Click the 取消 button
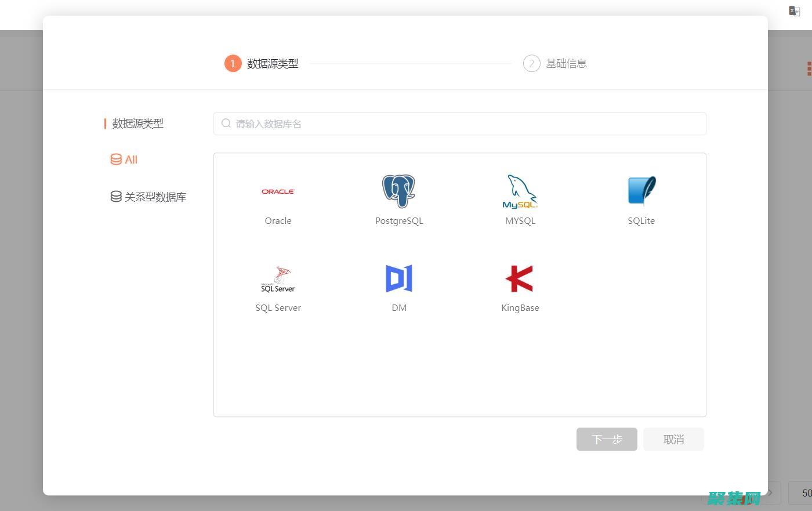Image resolution: width=812 pixels, height=511 pixels. tap(673, 439)
